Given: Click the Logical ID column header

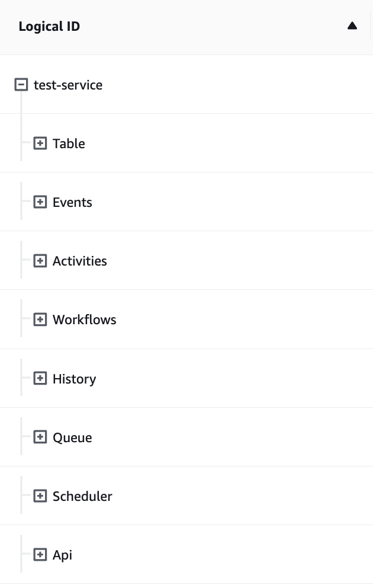Looking at the screenshot, I should coord(49,27).
